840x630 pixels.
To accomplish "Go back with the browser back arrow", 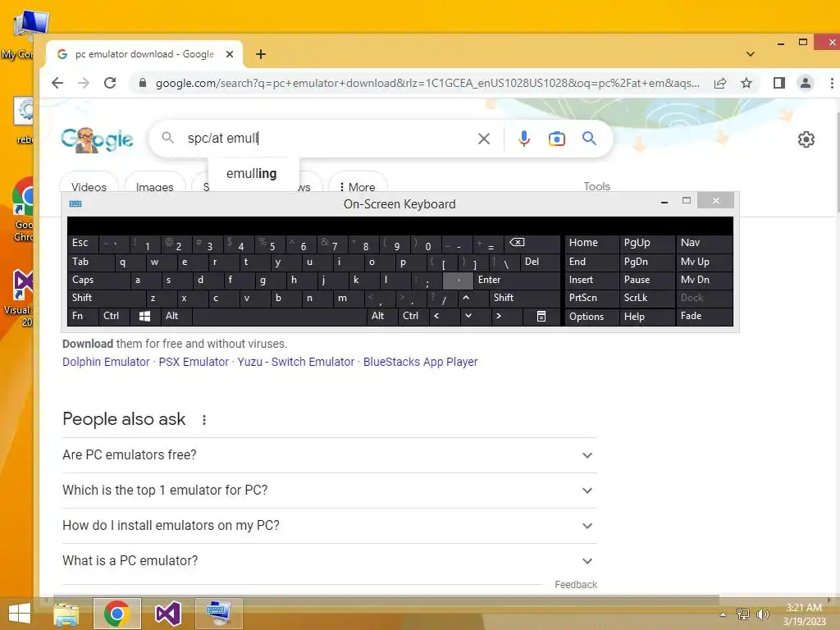I will [57, 83].
